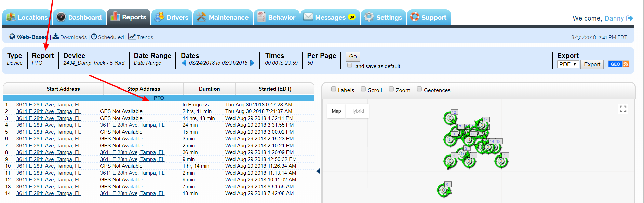
Task: Open the Danny user profile link
Action: tap(614, 18)
